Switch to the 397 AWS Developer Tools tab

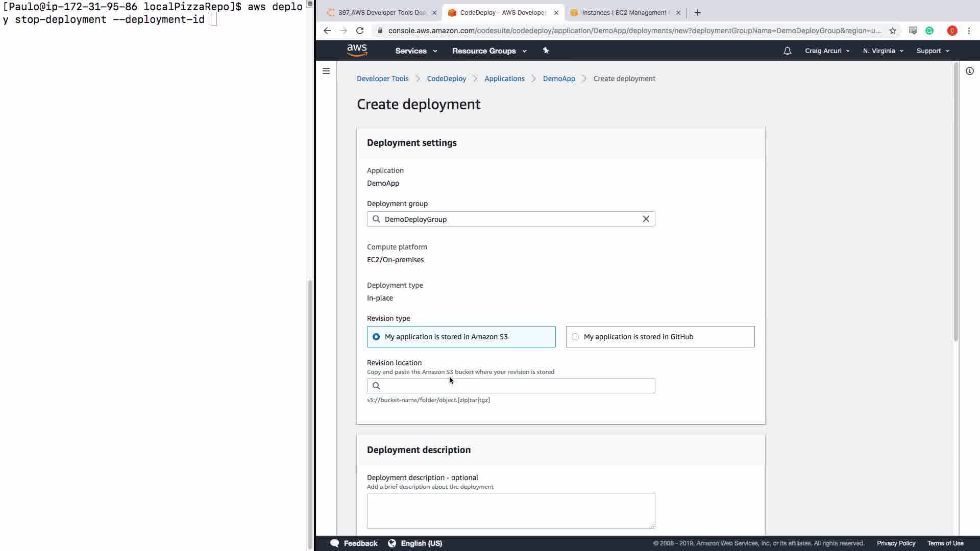(381, 13)
